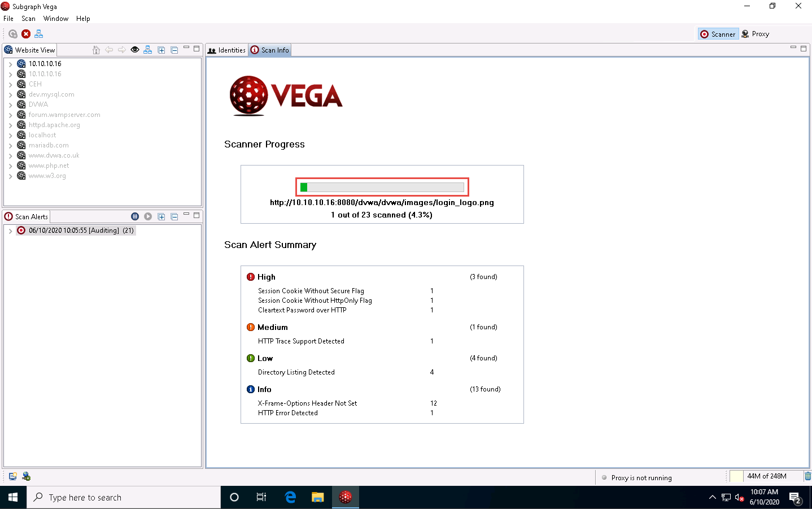Collapse all in Scan Alerts panel

click(174, 216)
